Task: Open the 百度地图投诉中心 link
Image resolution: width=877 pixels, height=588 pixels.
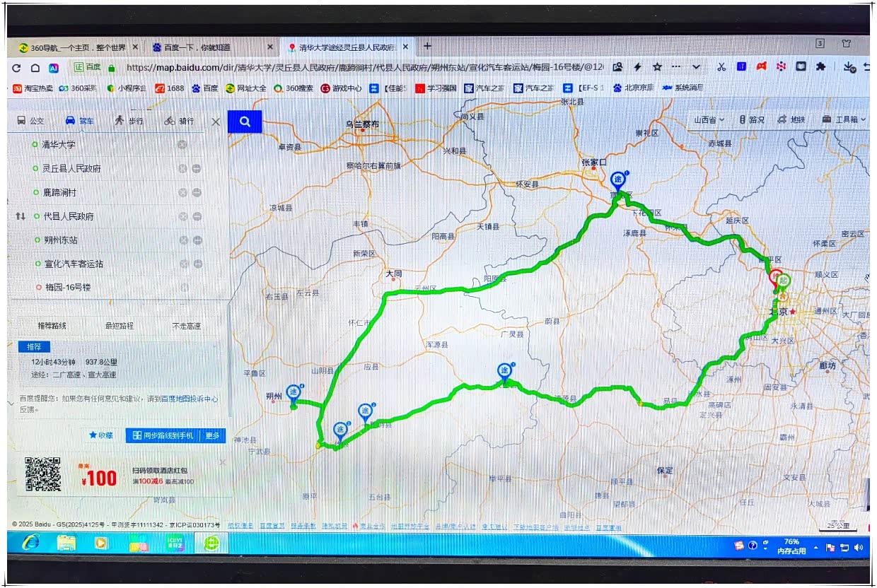Action: pos(188,399)
